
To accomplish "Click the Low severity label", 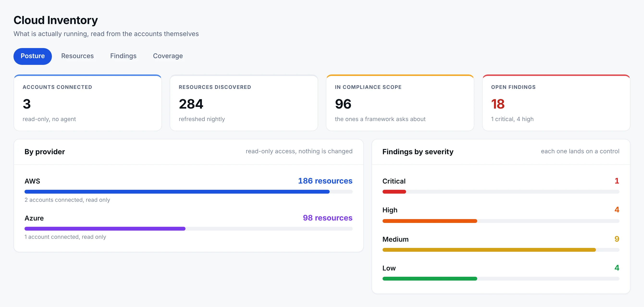I will tap(389, 268).
